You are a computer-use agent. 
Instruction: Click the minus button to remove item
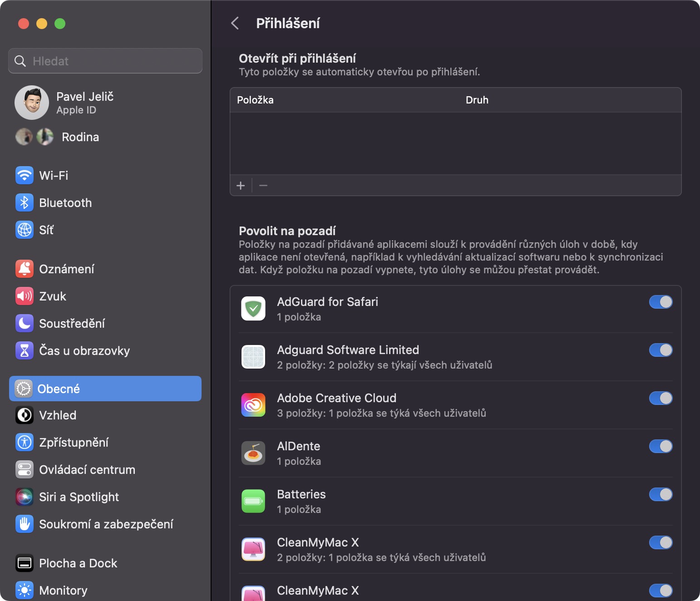click(263, 186)
